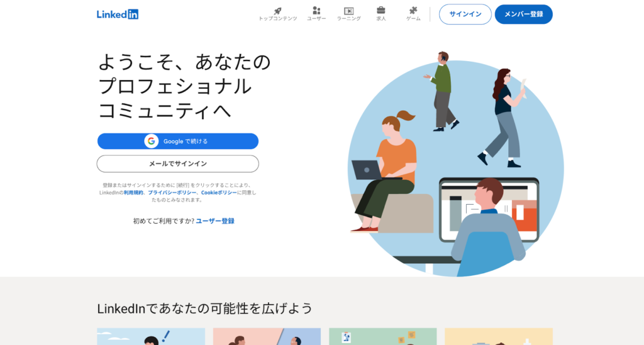
Task: Click the LinkedInであなたの可能性を広げよう heading
Action: click(204, 308)
